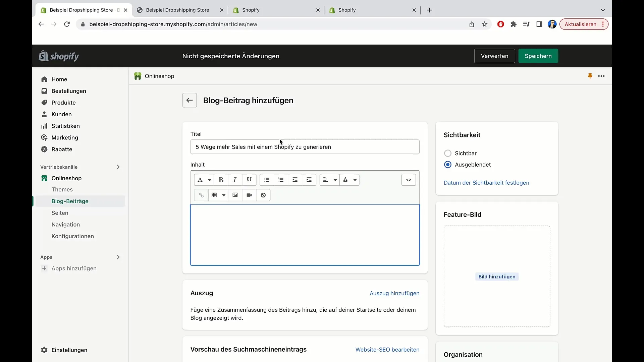Select Onlineshop navigation item

[66, 178]
